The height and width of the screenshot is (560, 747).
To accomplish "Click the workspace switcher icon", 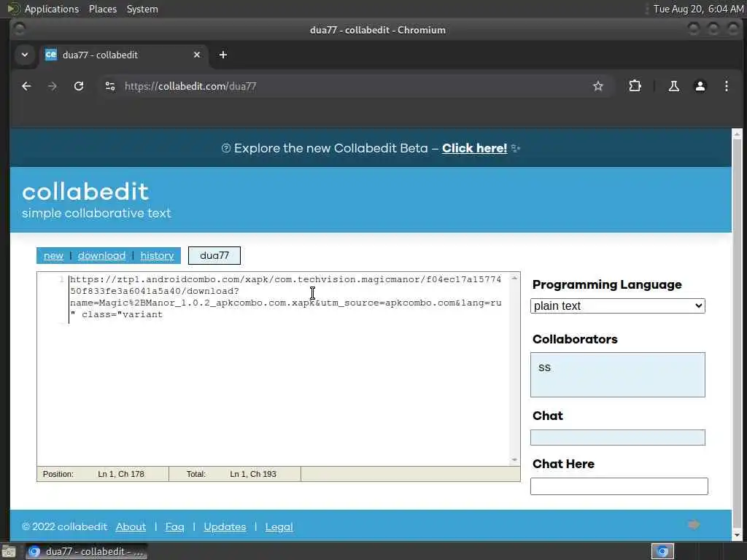I will click(x=662, y=551).
